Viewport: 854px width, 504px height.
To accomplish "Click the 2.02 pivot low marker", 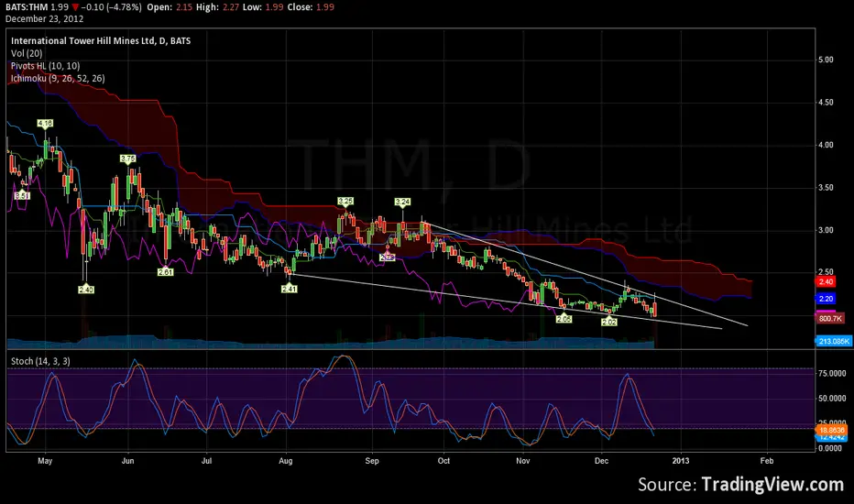I will [x=609, y=322].
